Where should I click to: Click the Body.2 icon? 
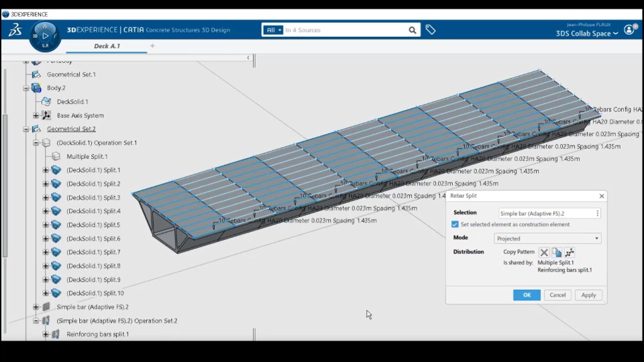click(36, 88)
